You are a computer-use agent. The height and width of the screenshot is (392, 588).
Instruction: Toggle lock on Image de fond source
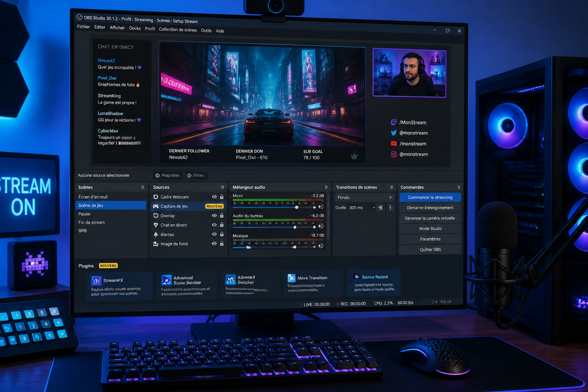(222, 243)
